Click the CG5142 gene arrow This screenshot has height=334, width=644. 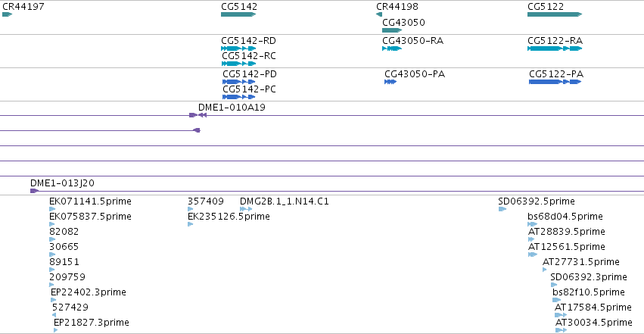[x=238, y=14]
